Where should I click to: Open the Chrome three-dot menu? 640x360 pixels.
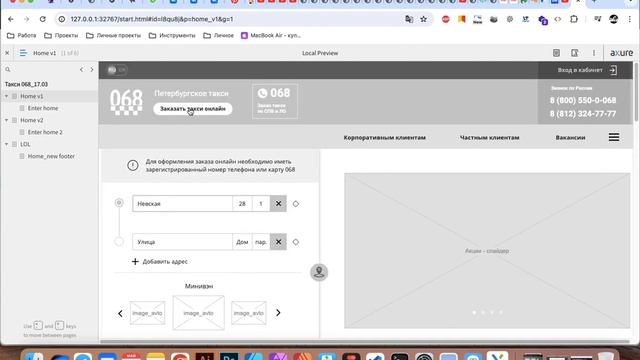point(630,19)
